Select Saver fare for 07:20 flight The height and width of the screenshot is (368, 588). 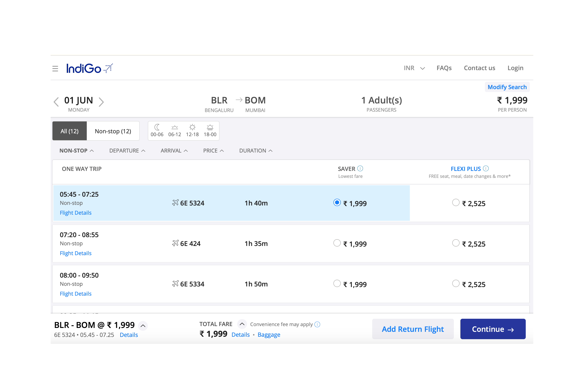337,243
